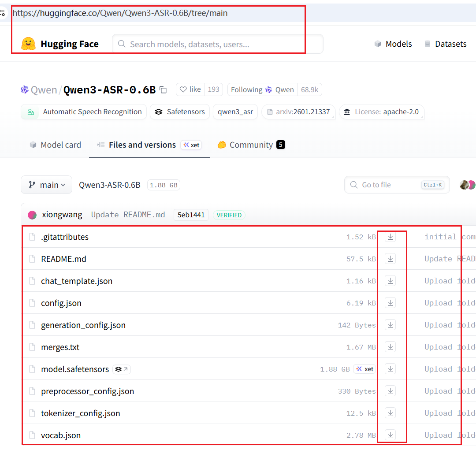Click download icon for README.md
476x454 pixels.
pos(390,259)
